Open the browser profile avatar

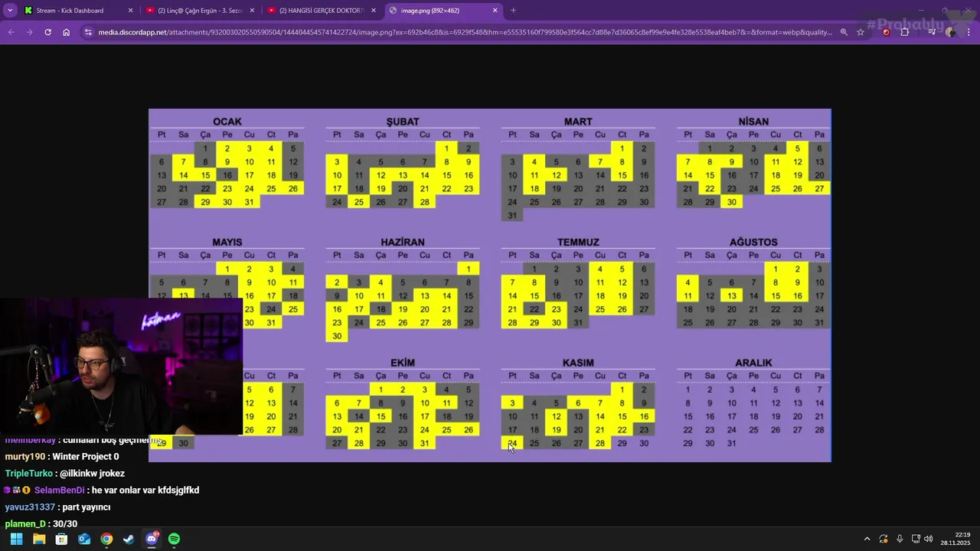tap(950, 32)
